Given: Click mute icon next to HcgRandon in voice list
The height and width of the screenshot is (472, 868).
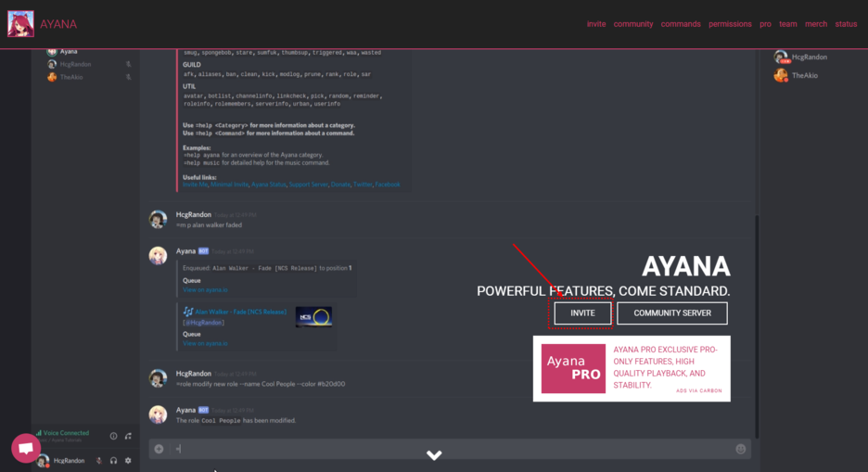Looking at the screenshot, I should (128, 64).
